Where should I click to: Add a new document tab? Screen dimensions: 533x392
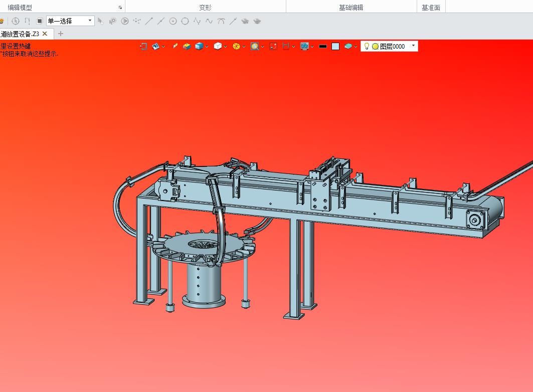(x=61, y=33)
